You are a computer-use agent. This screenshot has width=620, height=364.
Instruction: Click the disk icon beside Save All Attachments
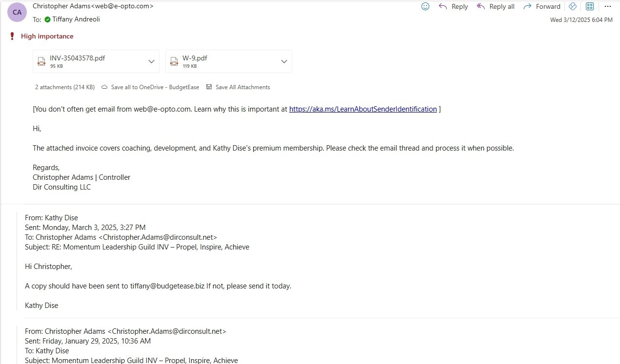(x=209, y=87)
